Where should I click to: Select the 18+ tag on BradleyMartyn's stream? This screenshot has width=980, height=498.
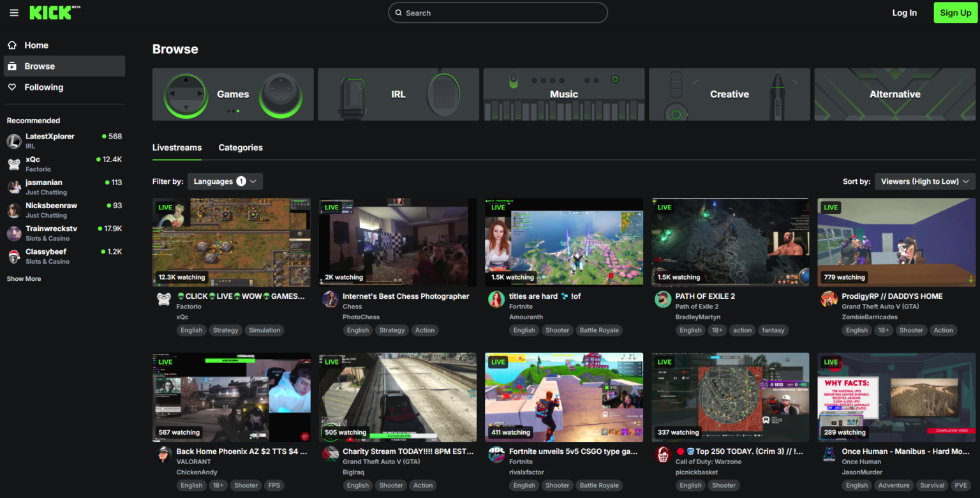pos(717,330)
